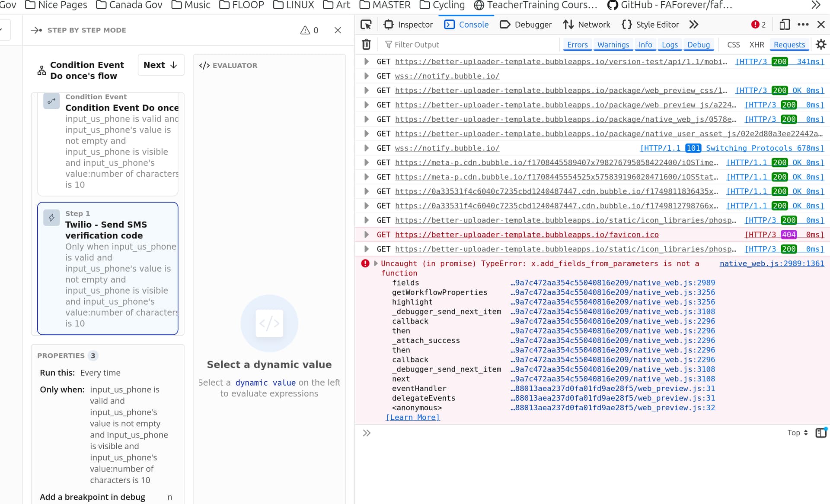Click the Evaluator code icon

coord(204,66)
